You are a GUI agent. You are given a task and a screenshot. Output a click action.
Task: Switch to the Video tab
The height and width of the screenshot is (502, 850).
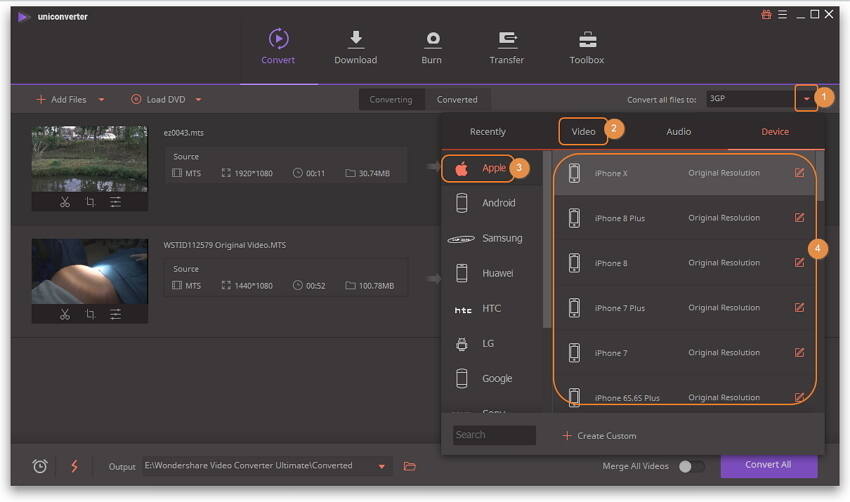click(583, 132)
